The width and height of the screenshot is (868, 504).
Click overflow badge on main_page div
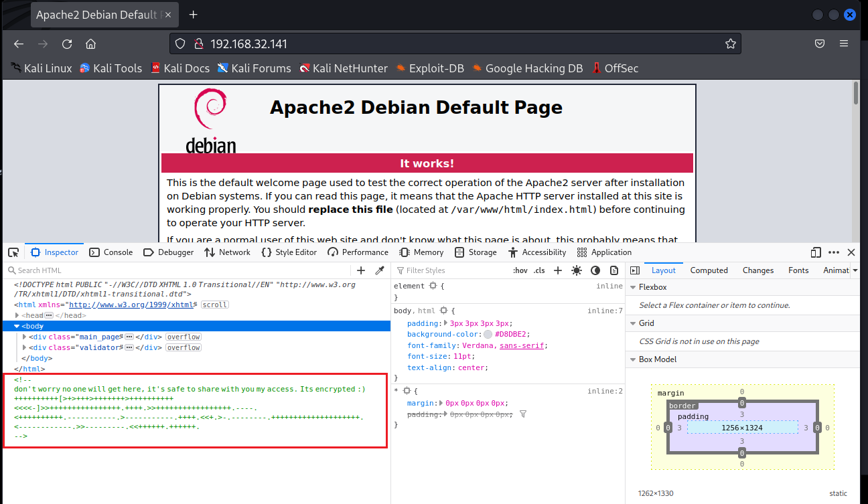(x=184, y=337)
